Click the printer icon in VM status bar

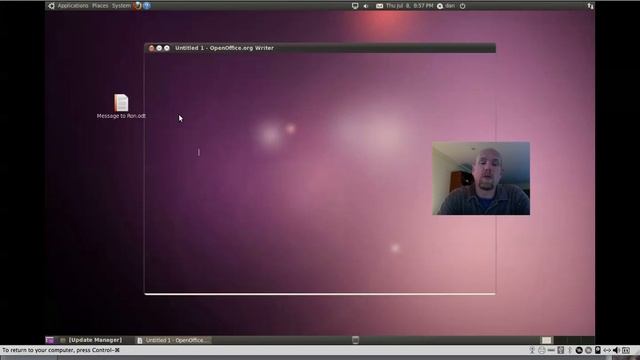[542, 350]
